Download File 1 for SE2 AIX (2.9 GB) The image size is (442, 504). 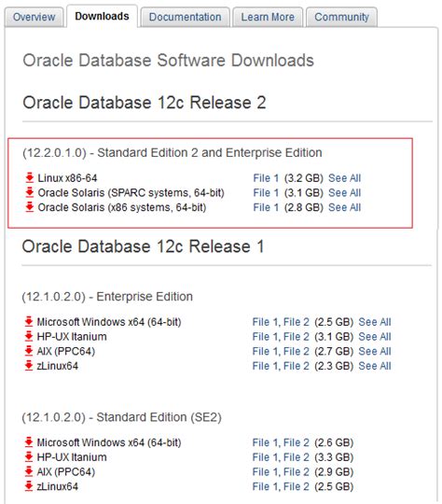click(x=265, y=472)
